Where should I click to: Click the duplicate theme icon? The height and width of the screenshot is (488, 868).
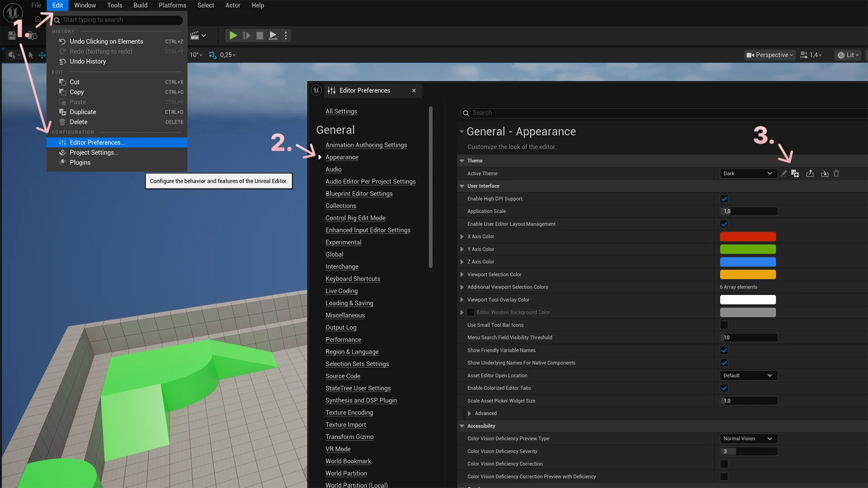click(x=795, y=174)
